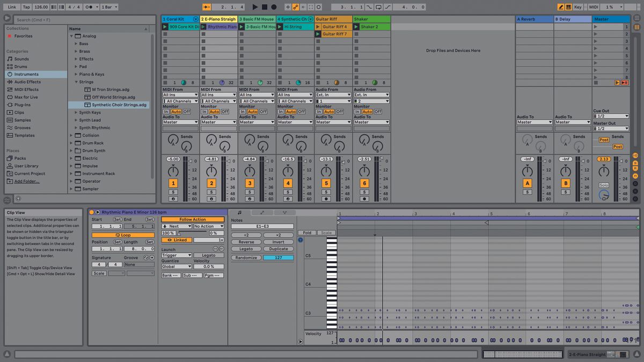
Task: Activate Draw Mode pencil icon
Action: pyautogui.click(x=561, y=7)
